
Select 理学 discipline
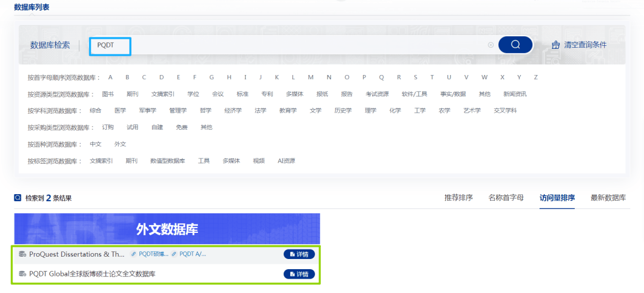pyautogui.click(x=370, y=110)
